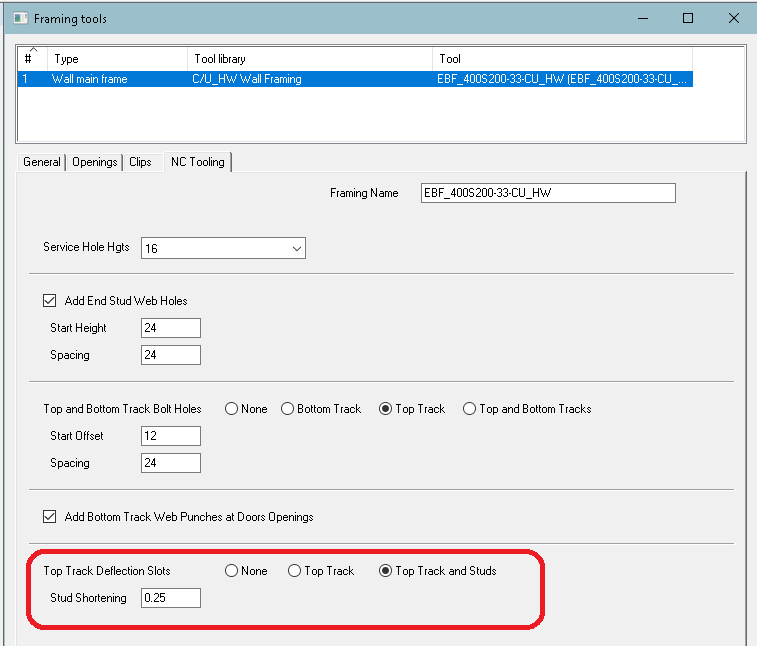Minimize the Framing tools window
The height and width of the screenshot is (646, 757).
tap(642, 18)
